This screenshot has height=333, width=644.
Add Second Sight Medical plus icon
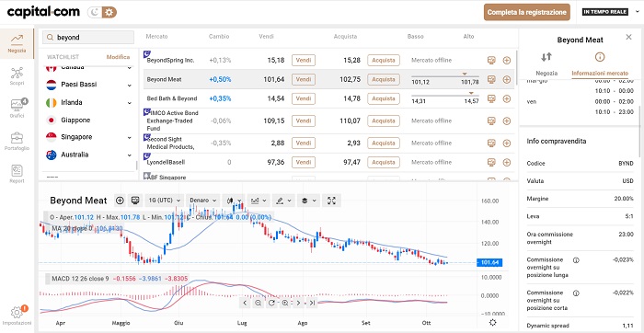click(506, 143)
